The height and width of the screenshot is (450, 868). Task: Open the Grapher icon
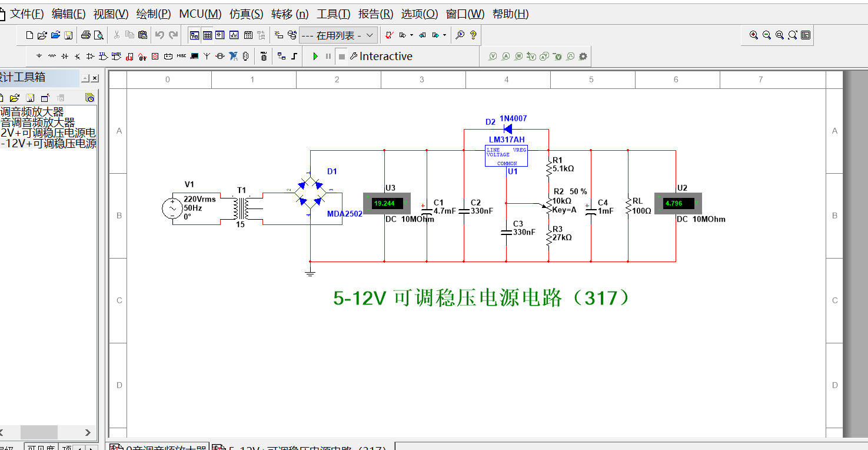(234, 35)
